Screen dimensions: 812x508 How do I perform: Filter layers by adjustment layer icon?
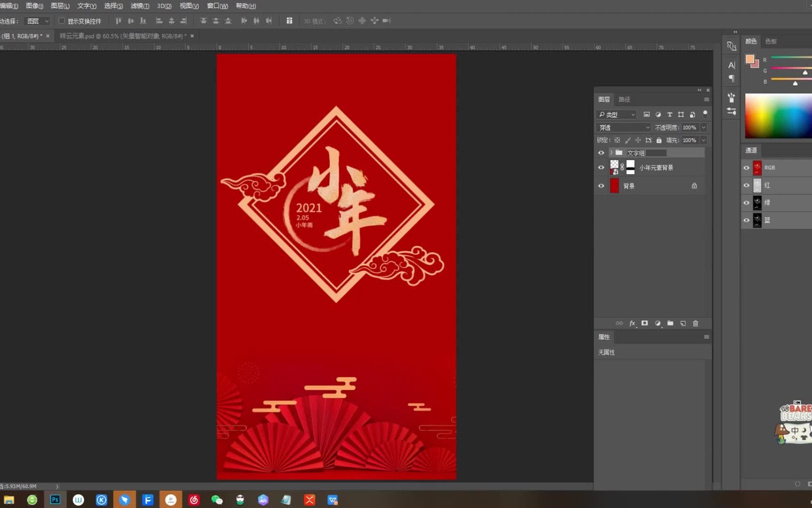tap(658, 114)
